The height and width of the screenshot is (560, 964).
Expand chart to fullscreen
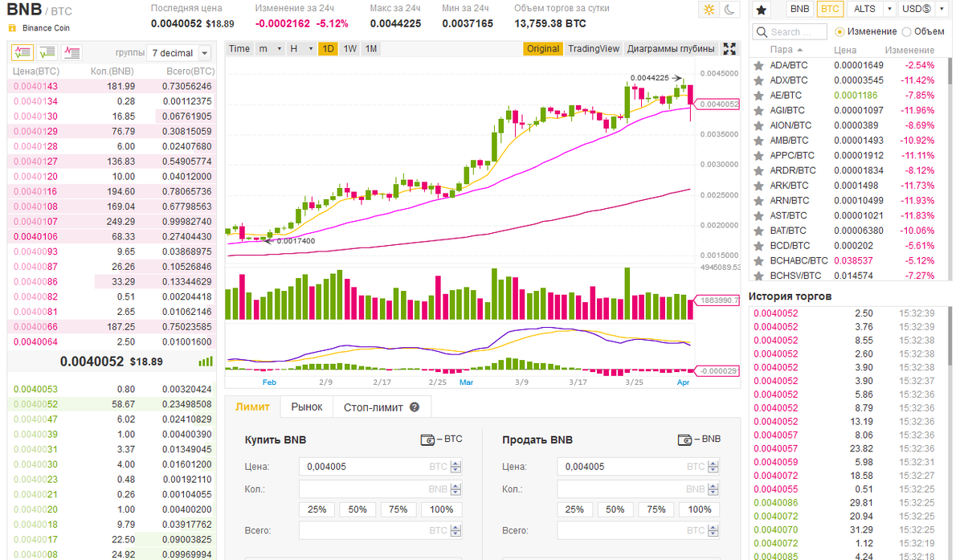coord(729,49)
